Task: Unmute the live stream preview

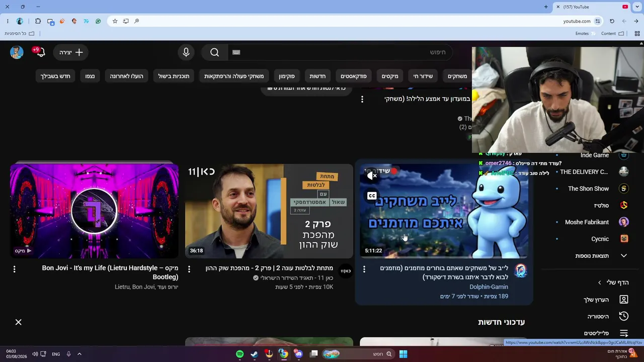Action: [372, 175]
